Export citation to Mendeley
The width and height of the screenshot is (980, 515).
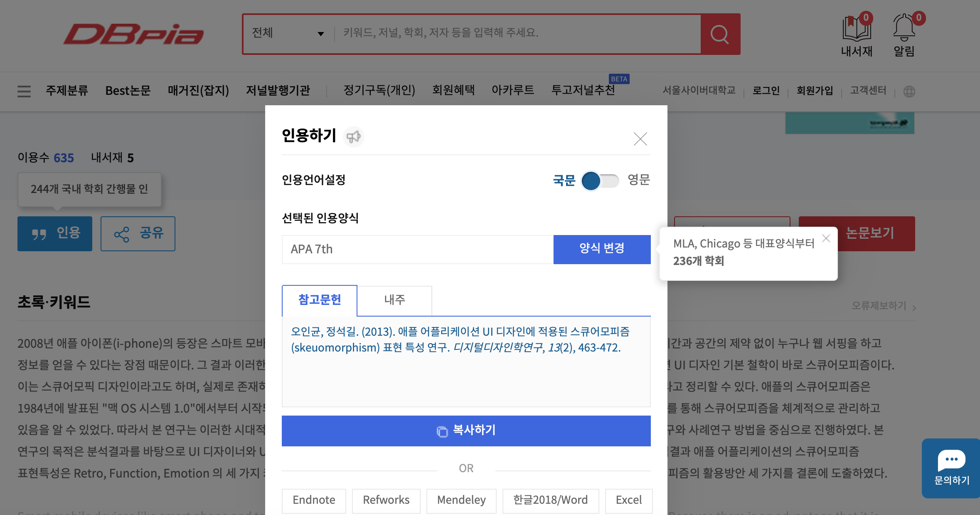click(461, 500)
